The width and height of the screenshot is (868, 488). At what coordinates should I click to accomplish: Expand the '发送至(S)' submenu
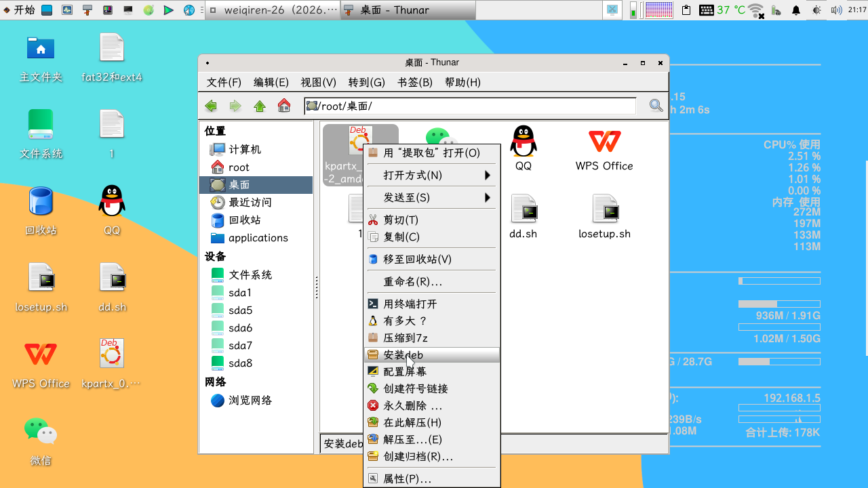432,197
